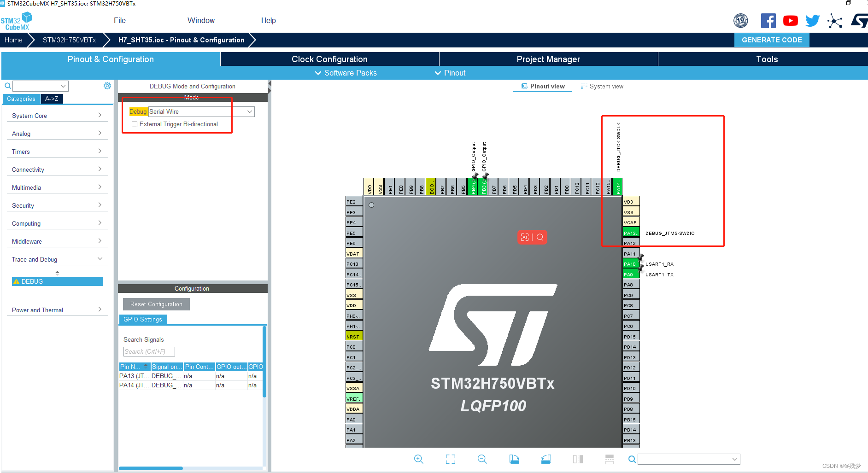Screen dimensions: 868x473
Task: Switch to the Clock Configuration tab
Action: 329,59
